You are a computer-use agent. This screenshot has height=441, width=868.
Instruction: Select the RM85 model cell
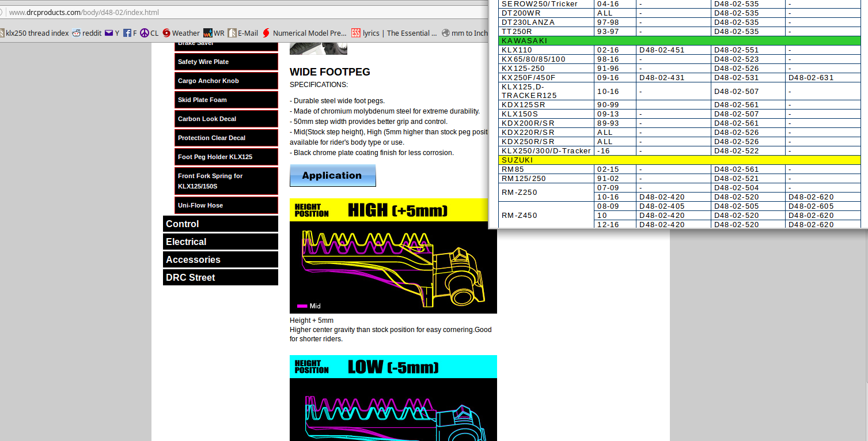click(546, 169)
